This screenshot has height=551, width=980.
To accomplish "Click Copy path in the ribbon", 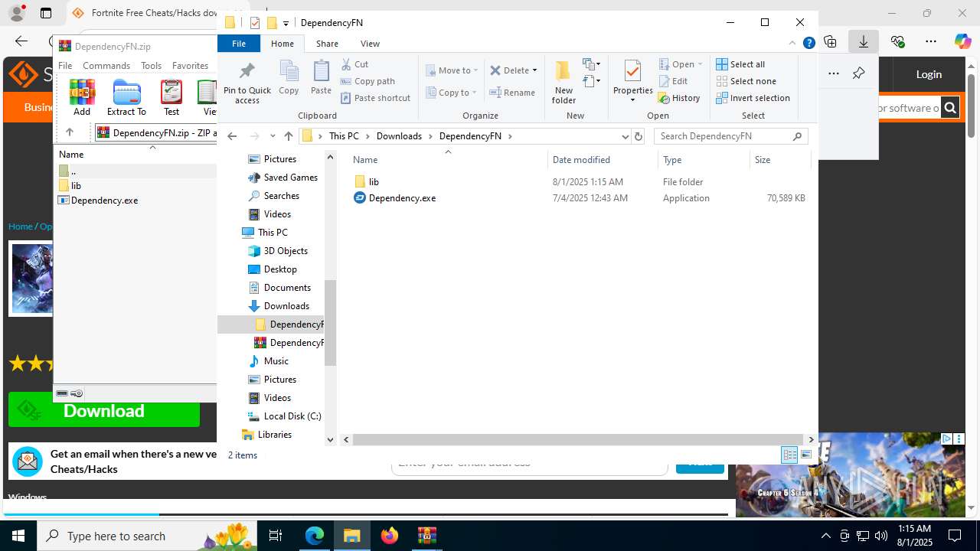I will pyautogui.click(x=367, y=81).
